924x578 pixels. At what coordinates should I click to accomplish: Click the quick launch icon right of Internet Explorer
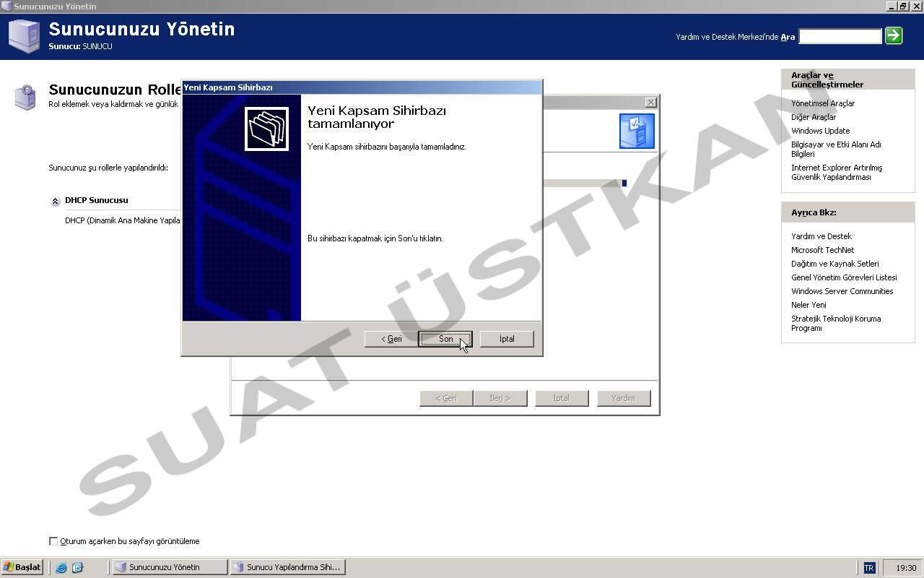(77, 568)
